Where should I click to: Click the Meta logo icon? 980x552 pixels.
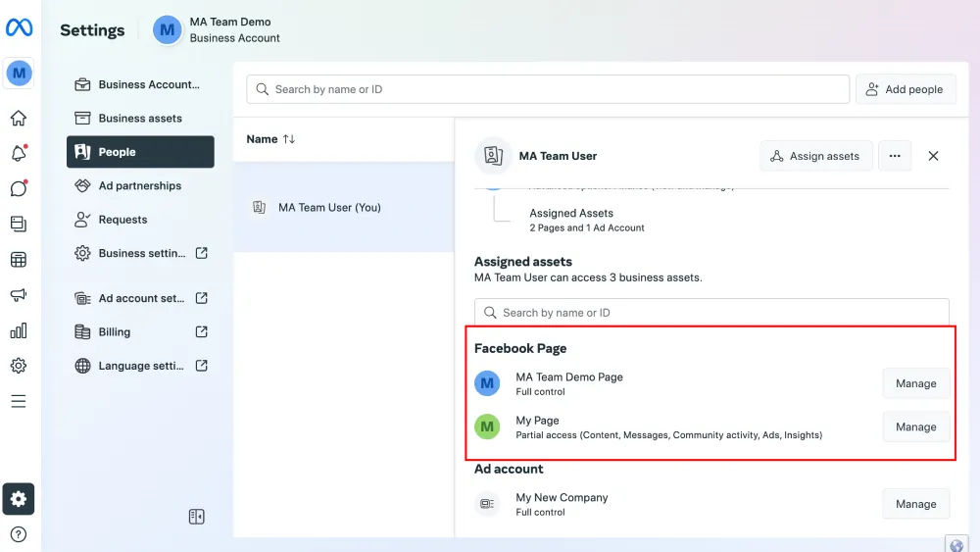click(19, 27)
